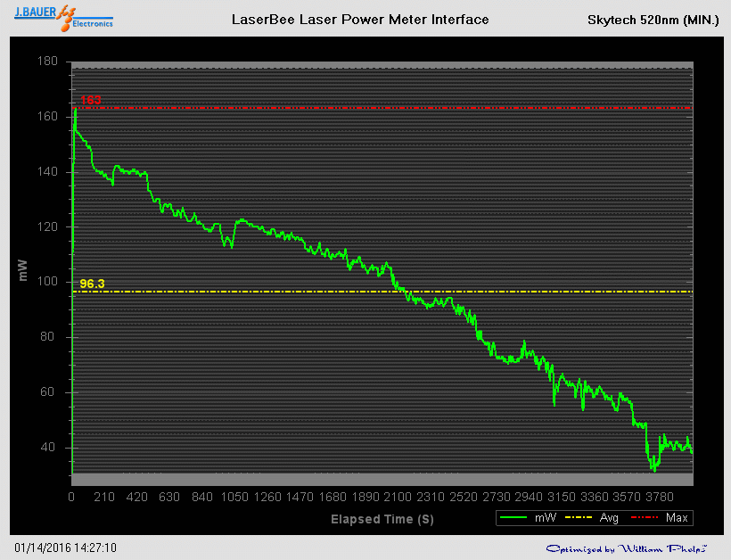Click the 01/14/2016 14:27:10 timestamp
Viewport: 731px width, 560px height.
pyautogui.click(x=66, y=548)
